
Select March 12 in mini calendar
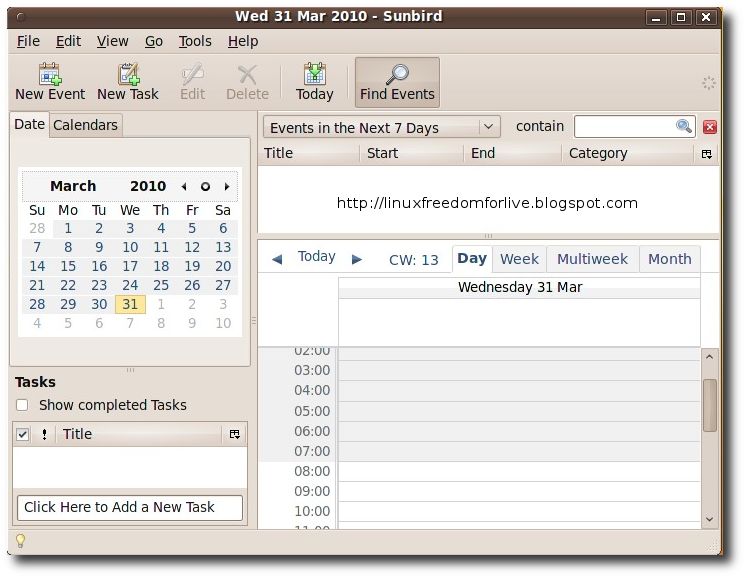click(x=192, y=247)
